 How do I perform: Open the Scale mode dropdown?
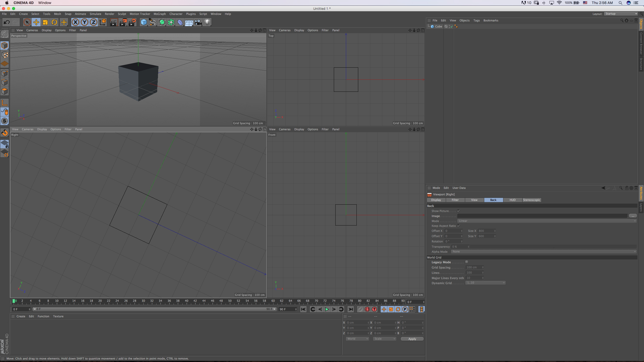tap(385, 339)
